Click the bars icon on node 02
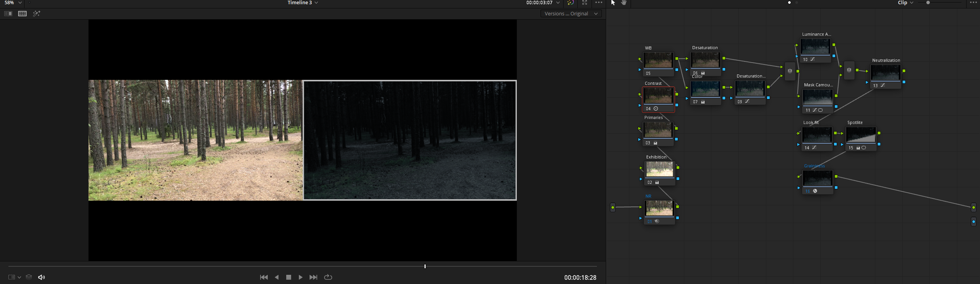The width and height of the screenshot is (980, 284). click(x=657, y=183)
